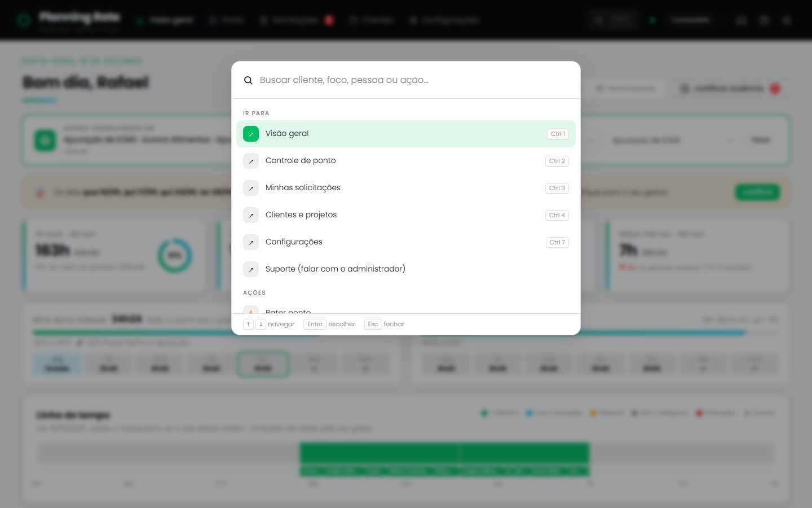The image size is (812, 508).
Task: Click the up arrow key hint
Action: tap(248, 324)
